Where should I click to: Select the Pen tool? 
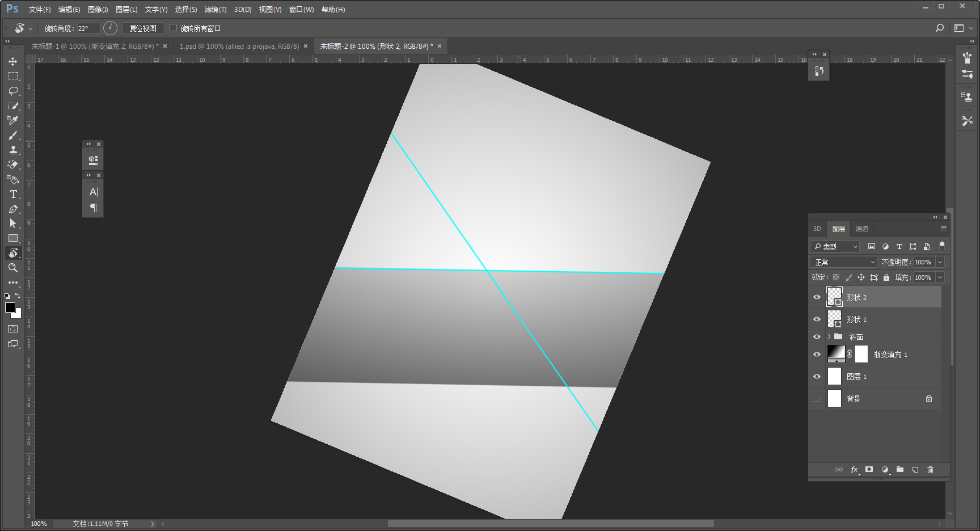point(12,209)
